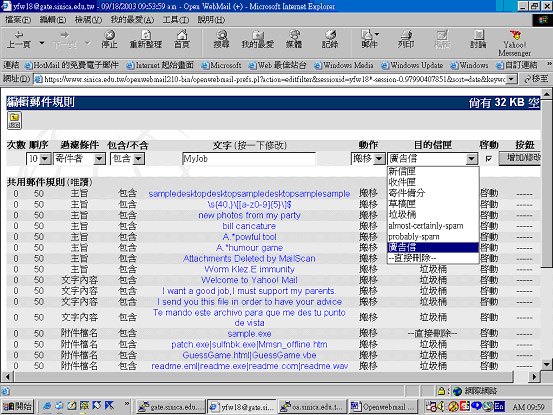The width and height of the screenshot is (553, 415).
Task: Click the horizontal scrollbar right arrow
Action: click(x=534, y=377)
